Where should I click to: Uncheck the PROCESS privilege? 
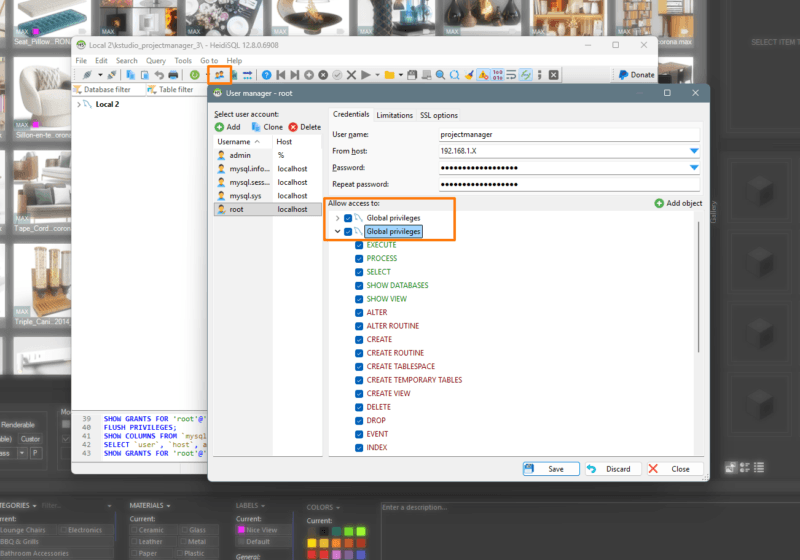[359, 259]
